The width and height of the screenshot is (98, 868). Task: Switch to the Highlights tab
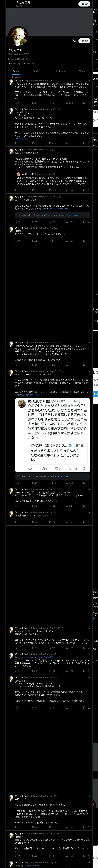(60, 71)
